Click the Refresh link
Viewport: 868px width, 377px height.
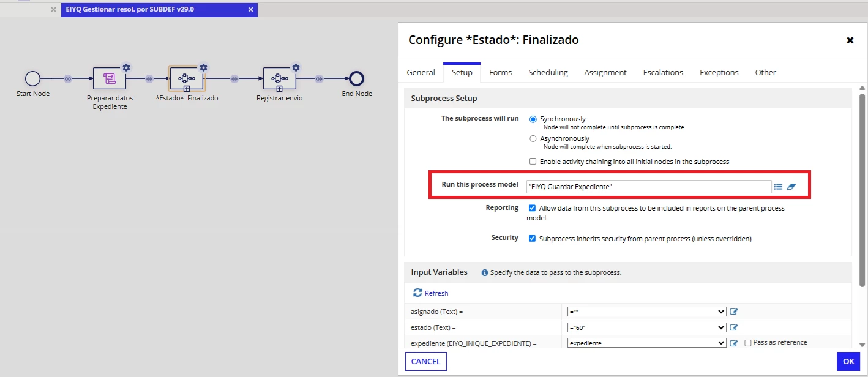[431, 293]
